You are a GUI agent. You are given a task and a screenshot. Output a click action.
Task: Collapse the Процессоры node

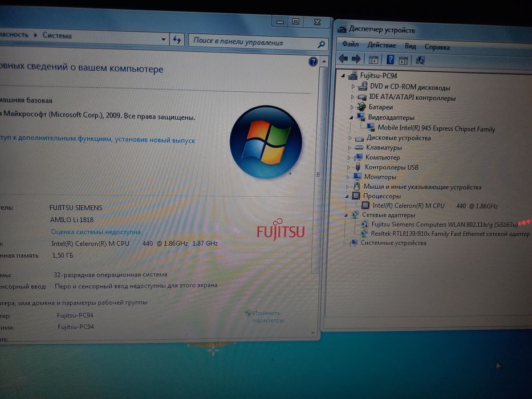pyautogui.click(x=347, y=196)
